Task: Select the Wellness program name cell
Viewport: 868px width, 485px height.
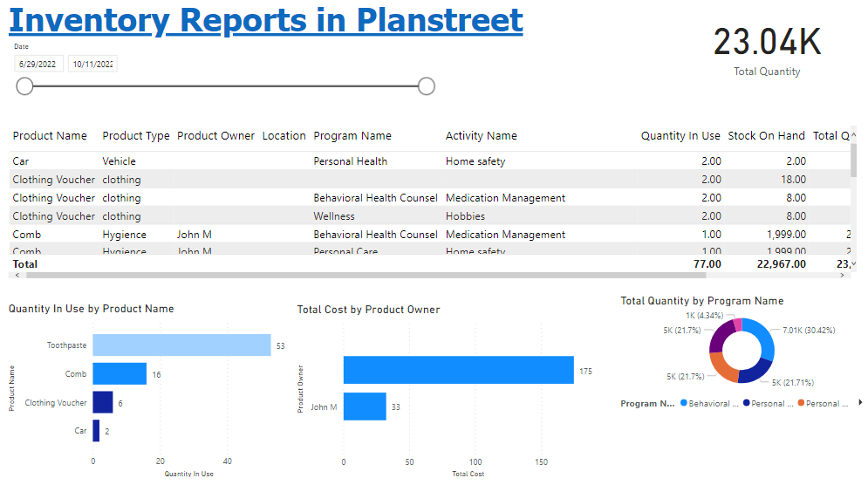Action: click(x=334, y=216)
